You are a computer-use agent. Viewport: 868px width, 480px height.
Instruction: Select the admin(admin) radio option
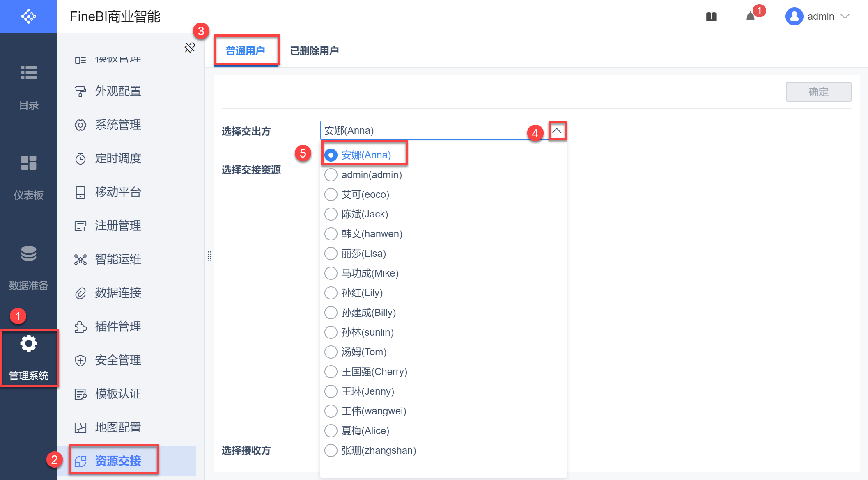point(331,175)
